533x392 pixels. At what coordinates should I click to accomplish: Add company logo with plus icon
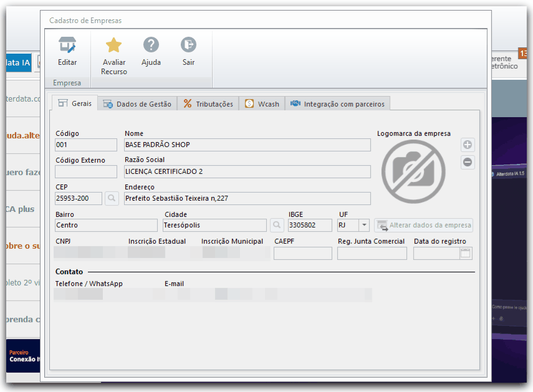[468, 145]
